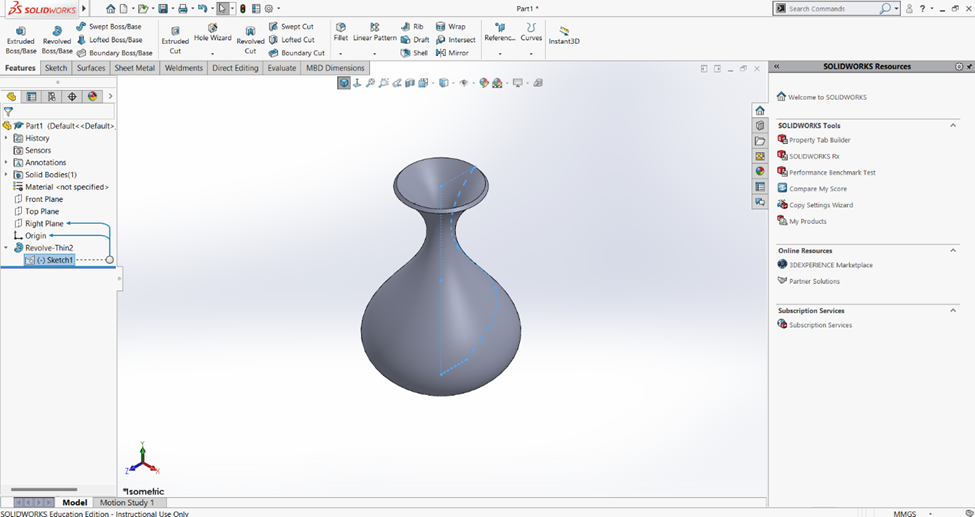Expand the Solid Bodies(1) node
The width and height of the screenshot is (975, 517).
6,175
